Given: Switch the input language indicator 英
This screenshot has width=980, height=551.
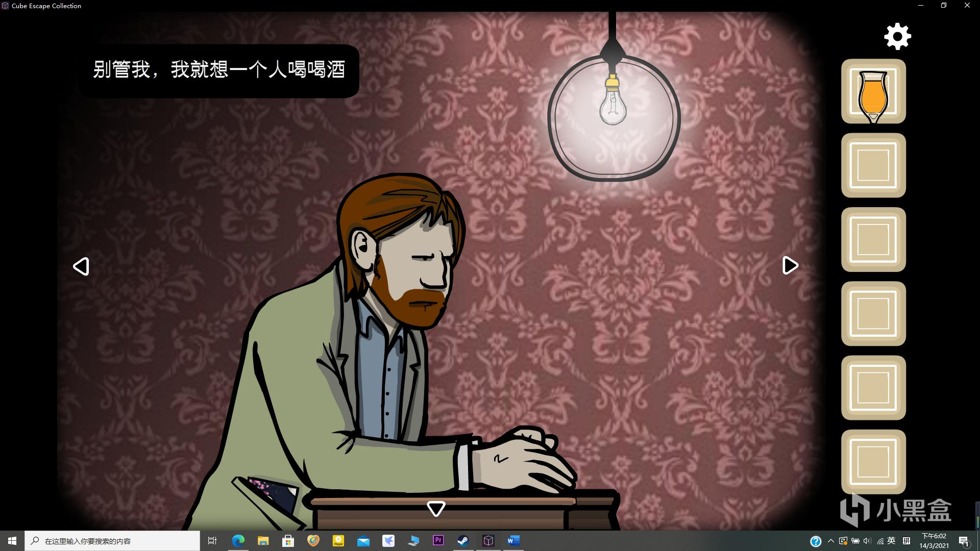Looking at the screenshot, I should tap(892, 541).
